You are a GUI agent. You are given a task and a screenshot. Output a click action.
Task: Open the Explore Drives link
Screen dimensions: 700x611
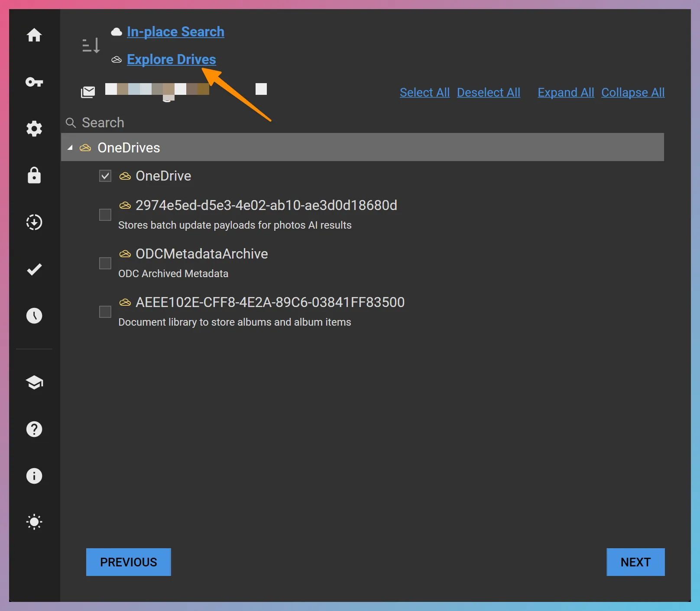(172, 59)
